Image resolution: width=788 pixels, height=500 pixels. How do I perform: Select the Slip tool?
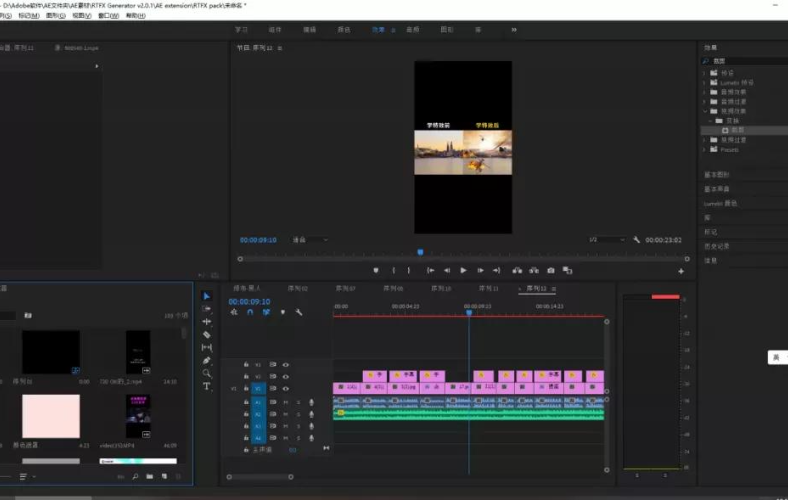coord(207,348)
